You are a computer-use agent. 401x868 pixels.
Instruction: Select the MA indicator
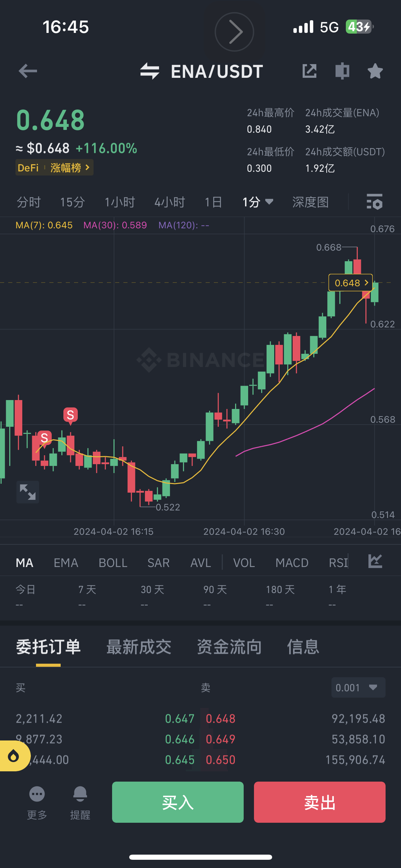pyautogui.click(x=25, y=563)
